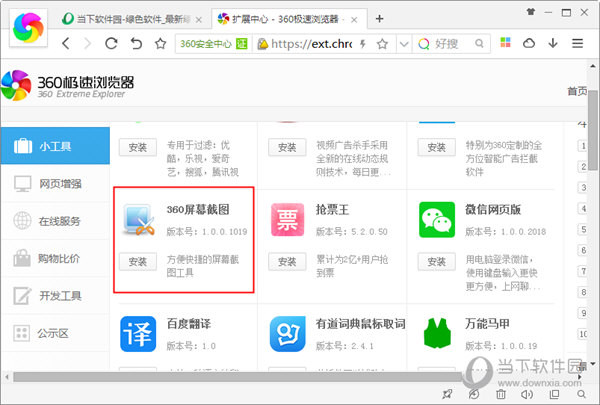This screenshot has height=405, width=600.
Task: Open the hamburger main menu
Action: click(x=577, y=43)
